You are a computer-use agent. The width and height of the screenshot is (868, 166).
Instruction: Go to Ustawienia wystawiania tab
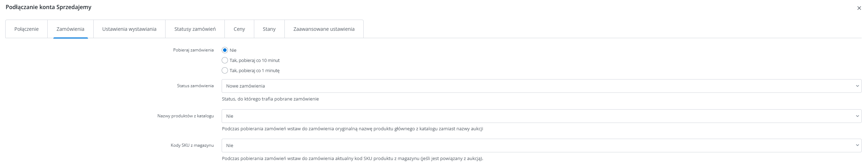tap(129, 29)
